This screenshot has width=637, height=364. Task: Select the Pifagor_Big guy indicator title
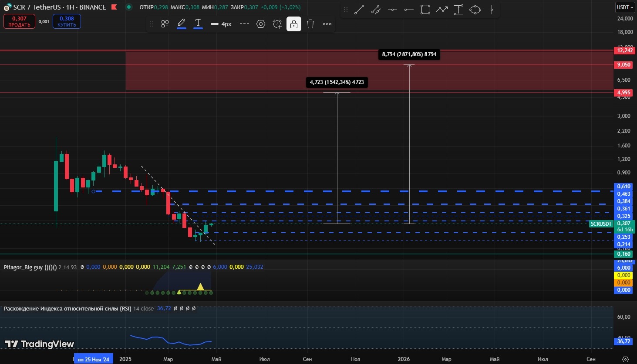pyautogui.click(x=30, y=267)
